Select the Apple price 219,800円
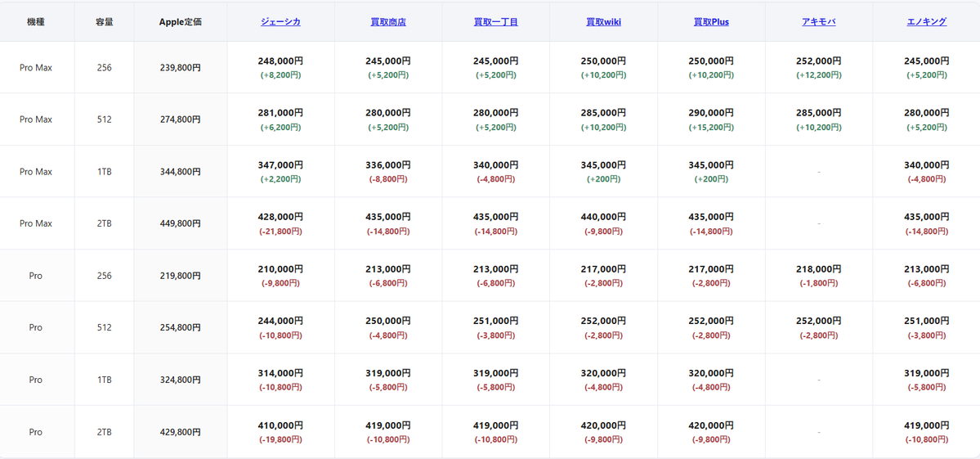Image resolution: width=980 pixels, height=459 pixels. point(180,276)
